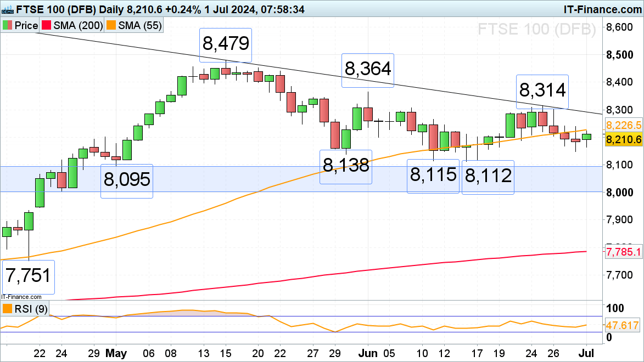Click the 47.617 RSI value tag
This screenshot has width=644, height=362.
click(623, 325)
